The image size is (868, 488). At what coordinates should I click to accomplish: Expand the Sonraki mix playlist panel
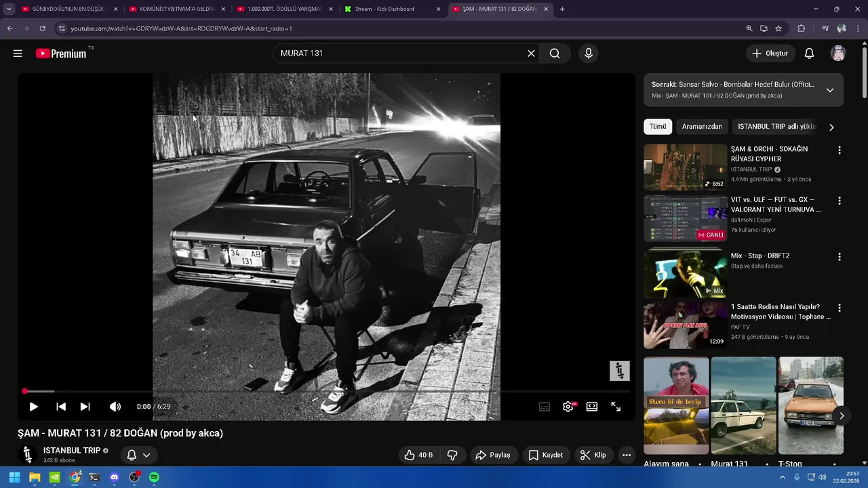coord(829,90)
